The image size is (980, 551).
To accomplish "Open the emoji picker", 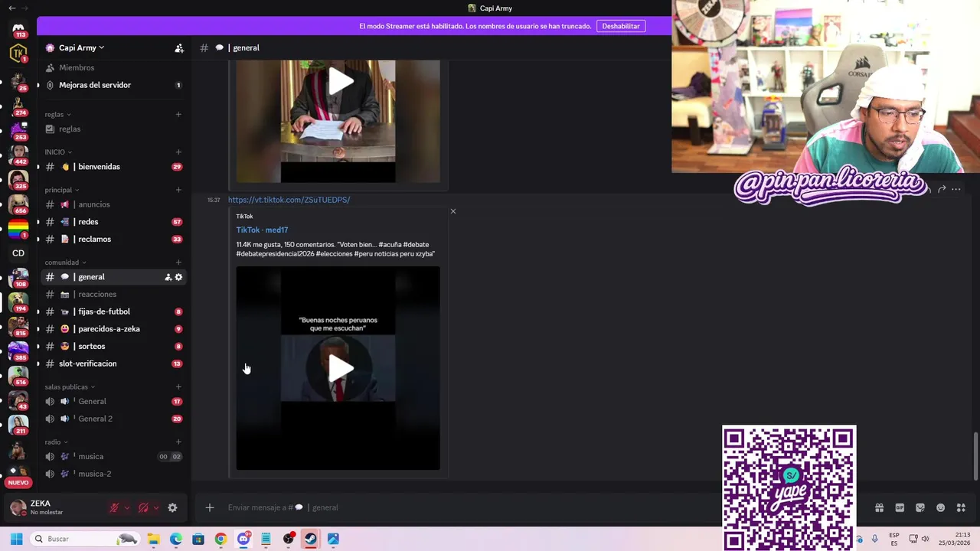I will coord(941,507).
